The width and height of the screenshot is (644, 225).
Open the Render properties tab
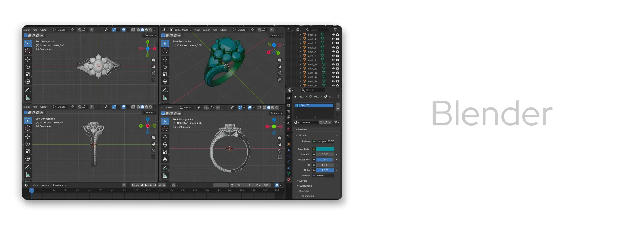point(289,105)
